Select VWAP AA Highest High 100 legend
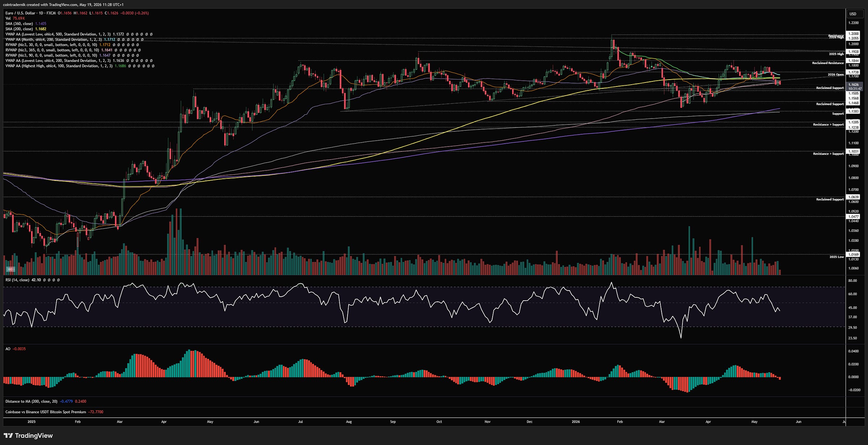 pyautogui.click(x=80, y=66)
